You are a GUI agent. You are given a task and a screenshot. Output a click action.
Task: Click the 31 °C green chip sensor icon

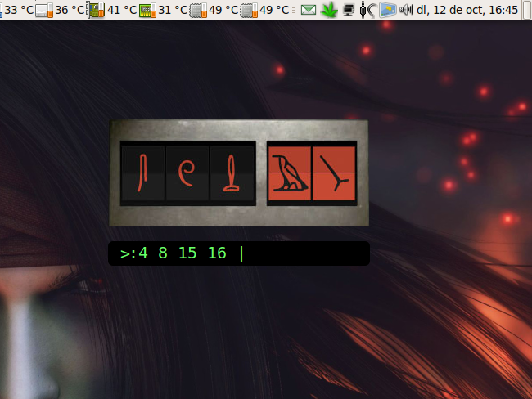[147, 11]
